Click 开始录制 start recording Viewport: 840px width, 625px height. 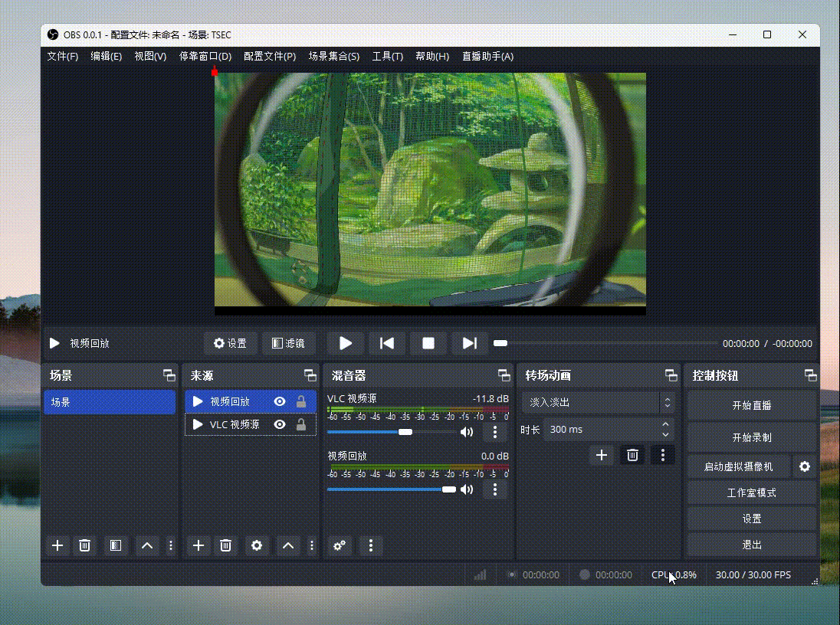[x=752, y=437]
